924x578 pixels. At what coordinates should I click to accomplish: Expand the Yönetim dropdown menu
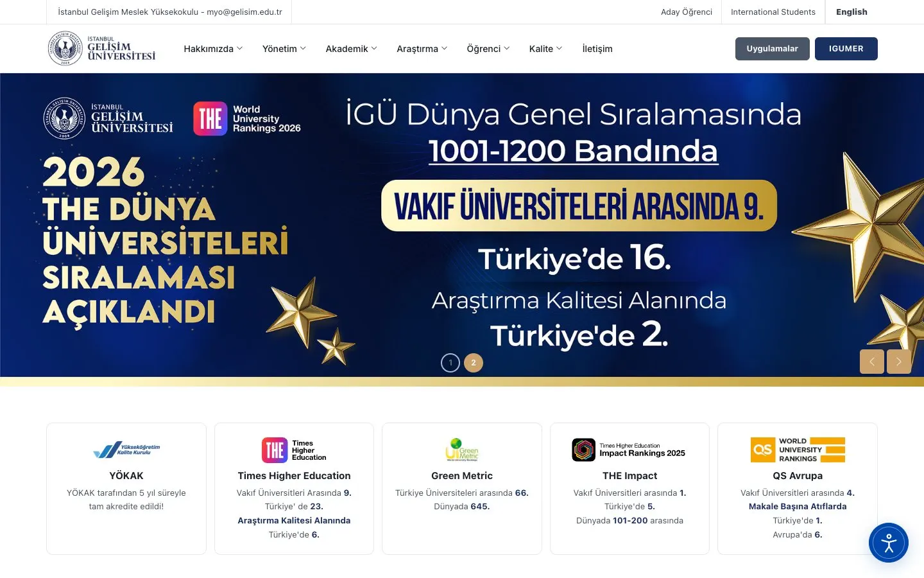point(284,49)
